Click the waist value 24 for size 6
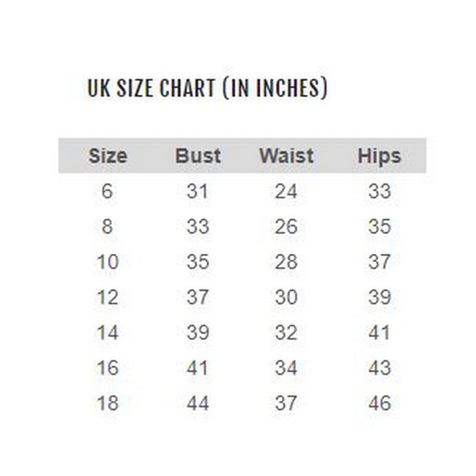The image size is (476, 476). (286, 192)
